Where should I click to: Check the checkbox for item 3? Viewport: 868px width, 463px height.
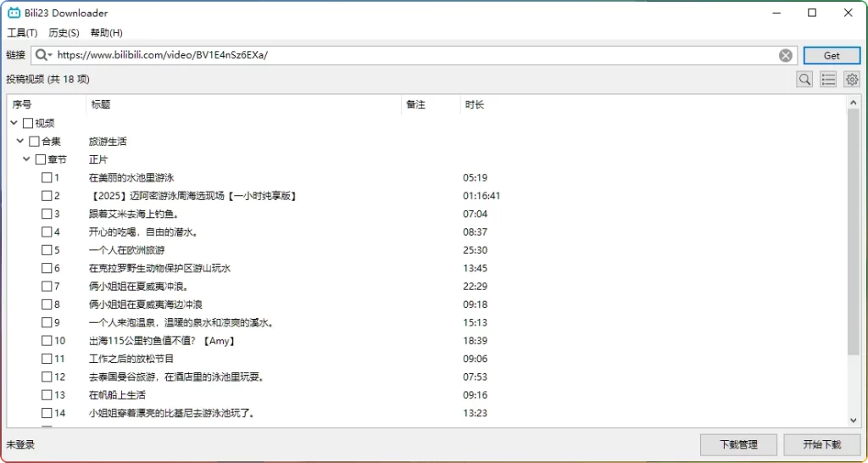click(47, 214)
